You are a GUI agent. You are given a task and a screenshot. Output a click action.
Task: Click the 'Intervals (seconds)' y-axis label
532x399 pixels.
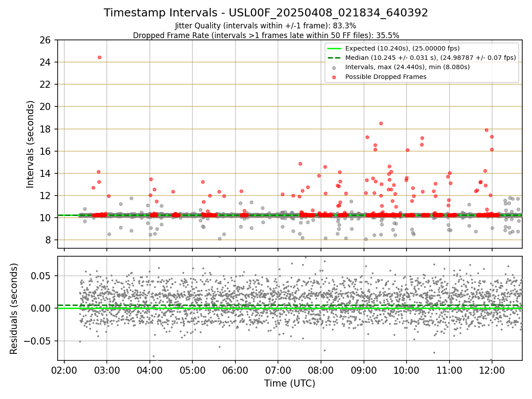[x=30, y=144]
